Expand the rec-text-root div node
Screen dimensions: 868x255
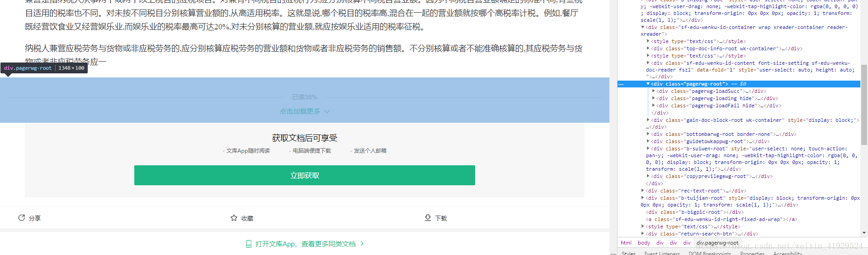point(642,191)
